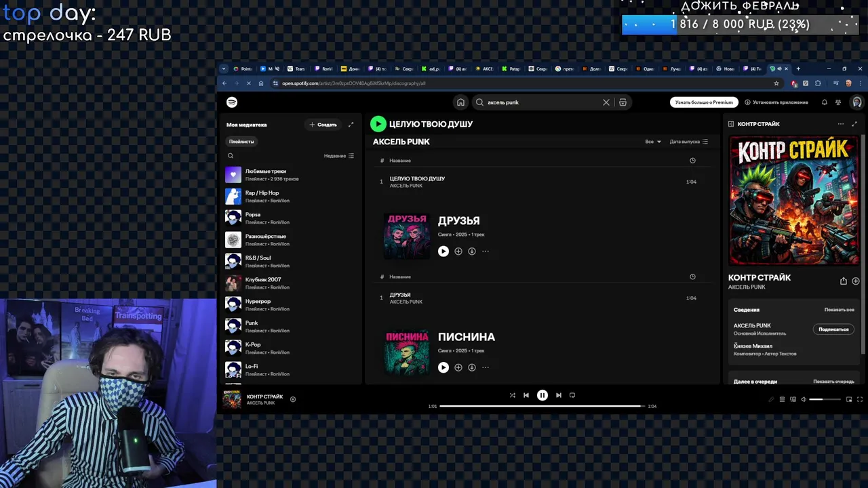Image resolution: width=868 pixels, height=488 pixels.
Task: Click Показать все in Сведения
Action: (839, 310)
